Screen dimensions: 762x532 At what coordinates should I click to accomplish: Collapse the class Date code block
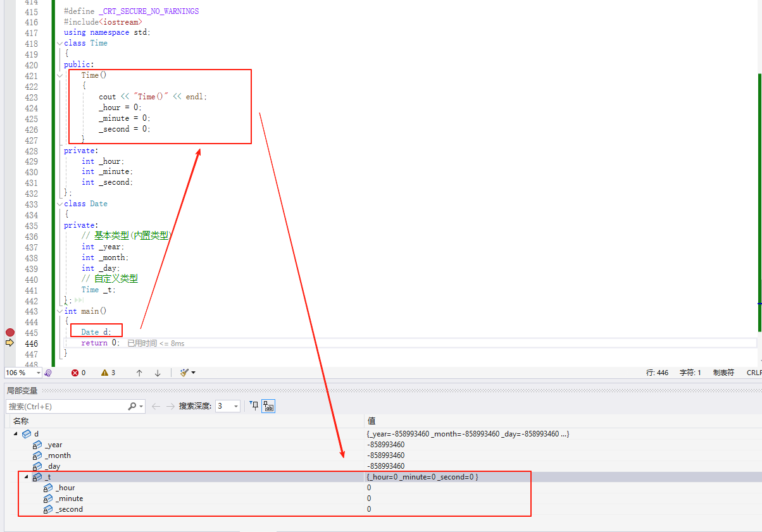coord(59,204)
